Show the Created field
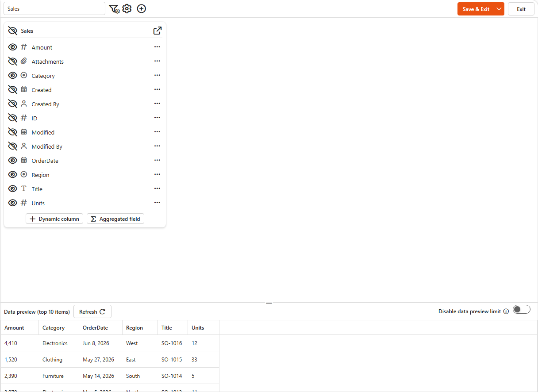 tap(13, 89)
